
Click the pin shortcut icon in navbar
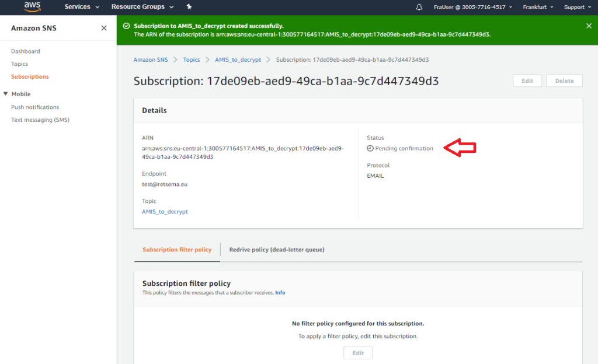[189, 7]
